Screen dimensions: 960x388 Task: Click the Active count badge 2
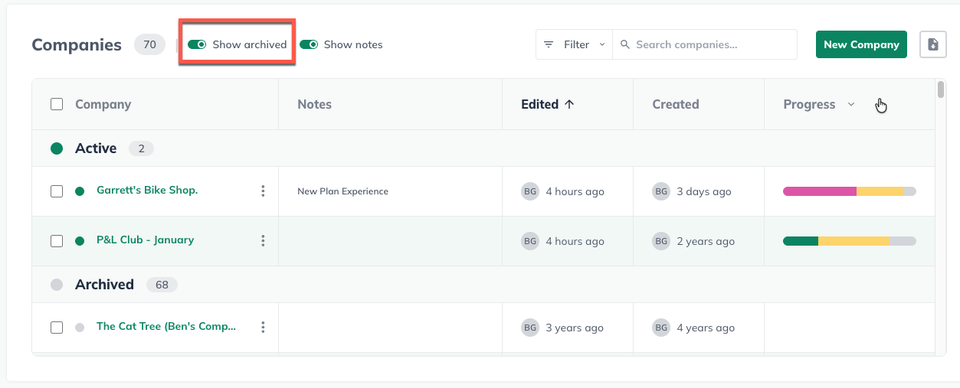coord(141,149)
